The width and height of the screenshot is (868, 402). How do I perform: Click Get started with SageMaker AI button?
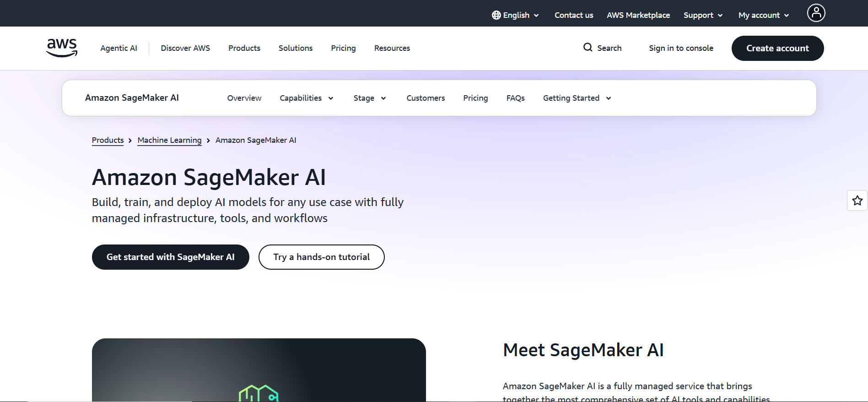(170, 257)
